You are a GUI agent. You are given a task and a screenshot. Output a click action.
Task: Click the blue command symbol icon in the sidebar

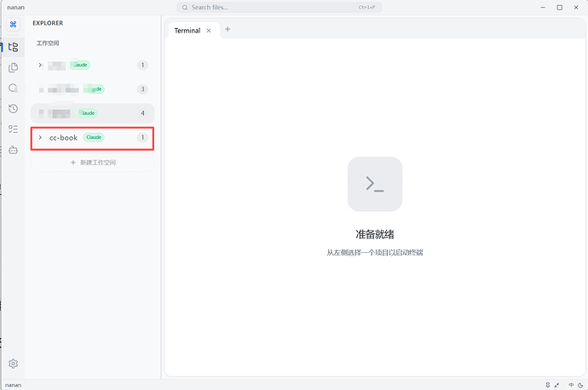point(13,25)
